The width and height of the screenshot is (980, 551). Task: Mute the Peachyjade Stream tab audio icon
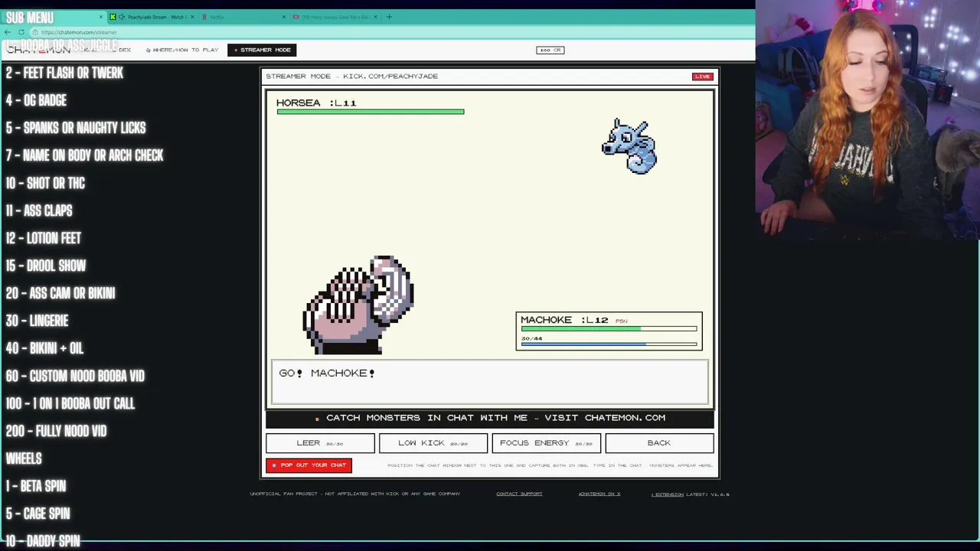122,17
